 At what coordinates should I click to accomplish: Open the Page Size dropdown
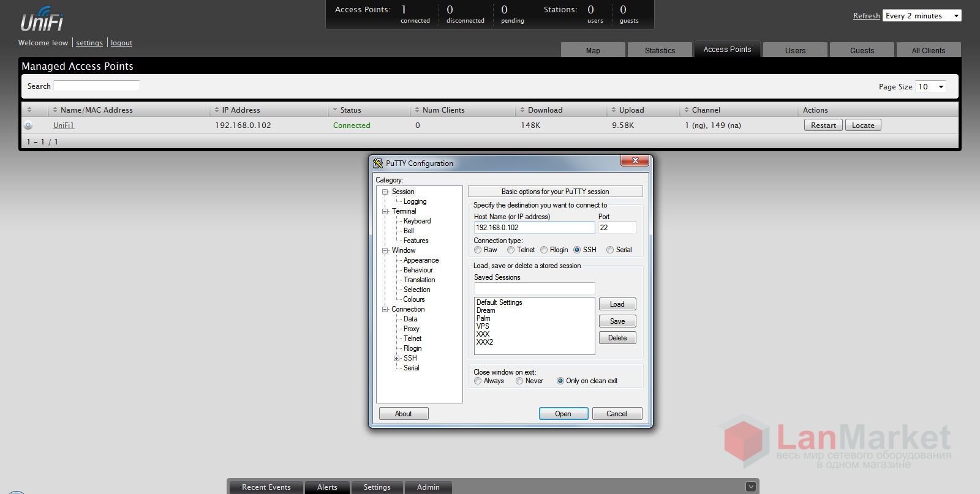[x=930, y=87]
